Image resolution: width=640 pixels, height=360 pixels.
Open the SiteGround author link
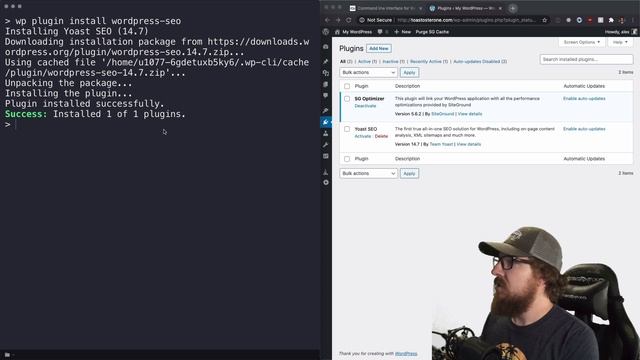click(442, 114)
